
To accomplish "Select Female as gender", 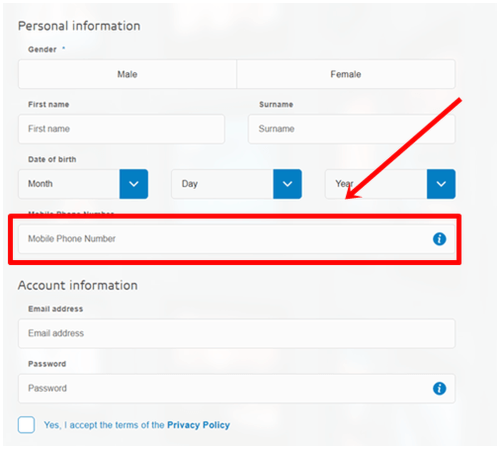I will point(346,74).
